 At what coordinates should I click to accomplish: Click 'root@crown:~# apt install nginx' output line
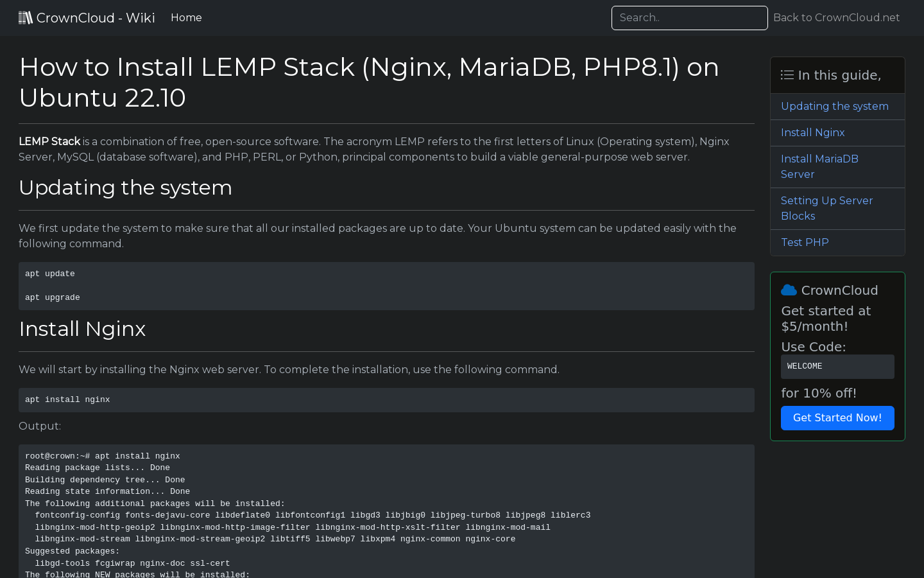(103, 456)
